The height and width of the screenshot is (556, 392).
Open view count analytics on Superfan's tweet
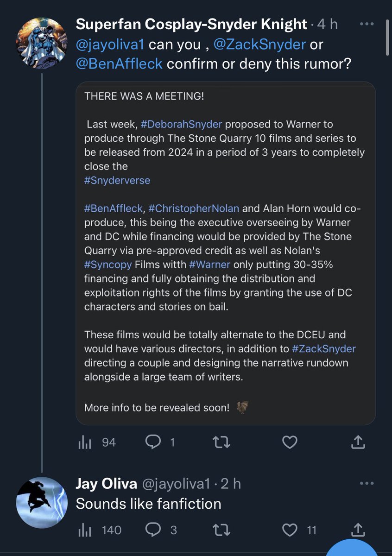96,443
